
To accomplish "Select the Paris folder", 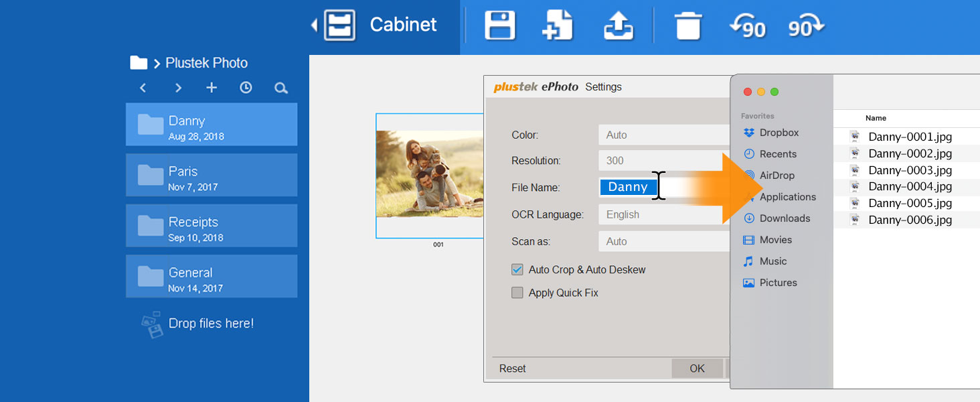I will pyautogui.click(x=212, y=175).
